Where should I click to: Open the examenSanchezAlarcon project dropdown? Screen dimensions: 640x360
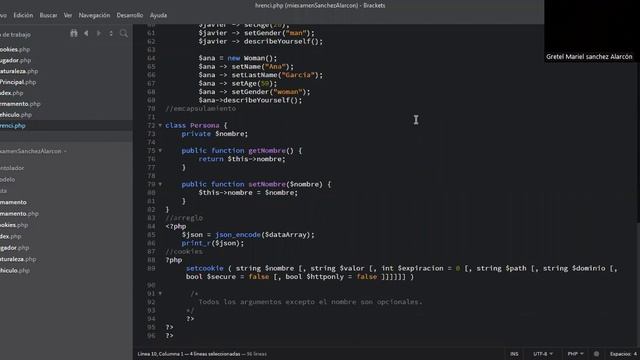33,151
